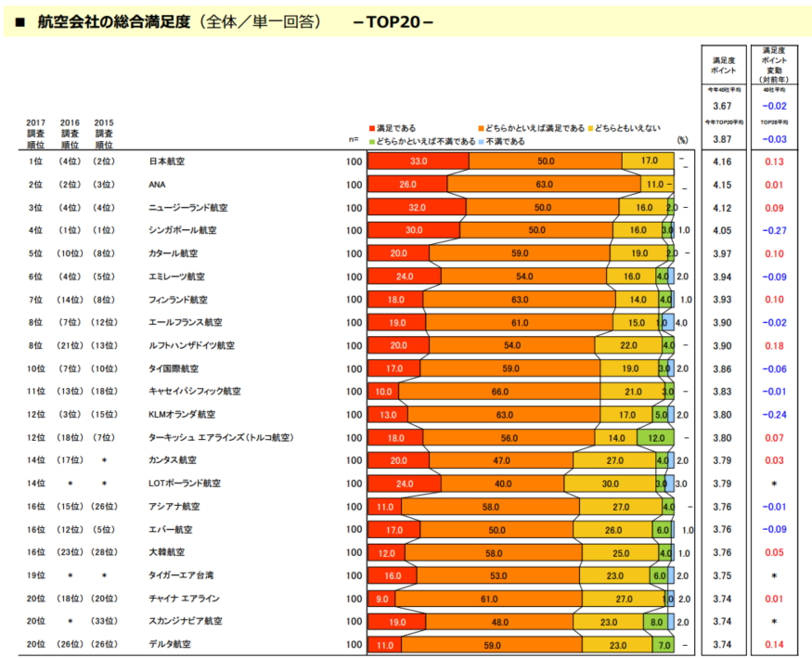This screenshot has height=658, width=812.
Task: Click the green 8.0 bar segment
Action: pyautogui.click(x=655, y=622)
